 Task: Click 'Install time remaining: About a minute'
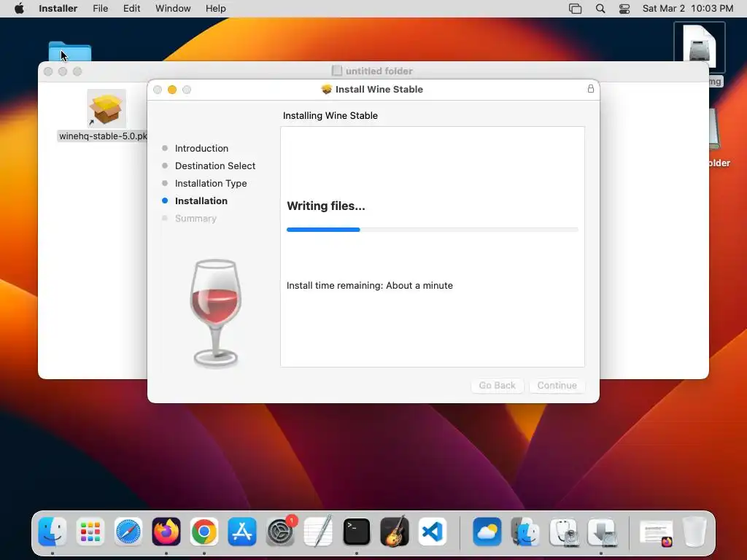click(370, 286)
